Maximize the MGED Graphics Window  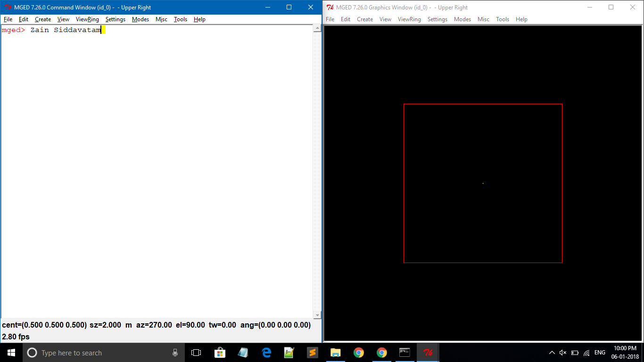611,8
